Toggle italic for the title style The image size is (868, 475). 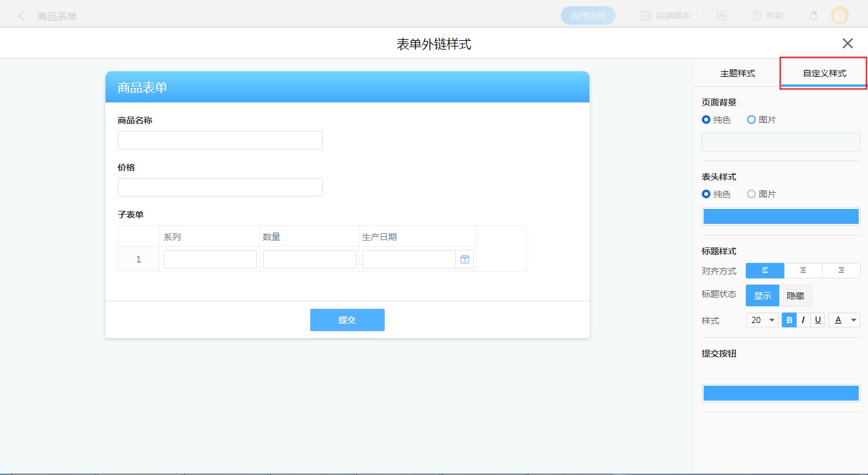click(x=803, y=320)
